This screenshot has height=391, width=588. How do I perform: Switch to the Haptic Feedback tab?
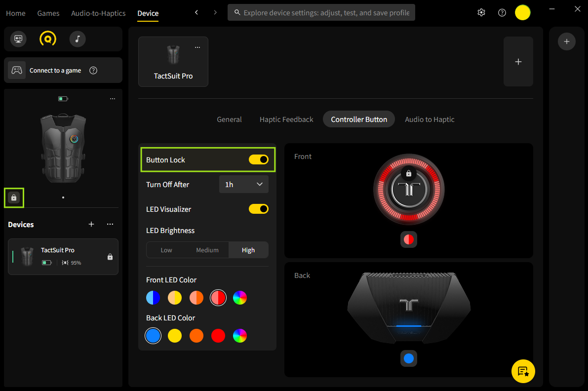pyautogui.click(x=286, y=119)
